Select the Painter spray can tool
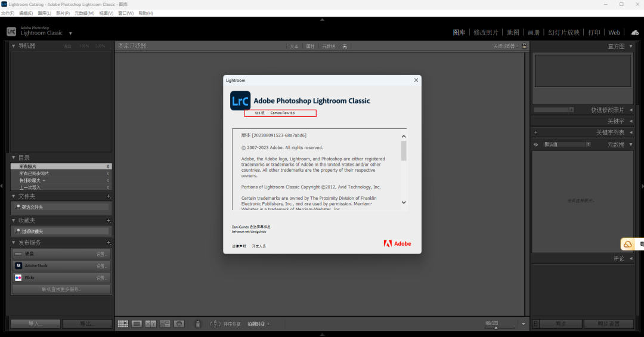The width and height of the screenshot is (644, 337). [x=197, y=324]
